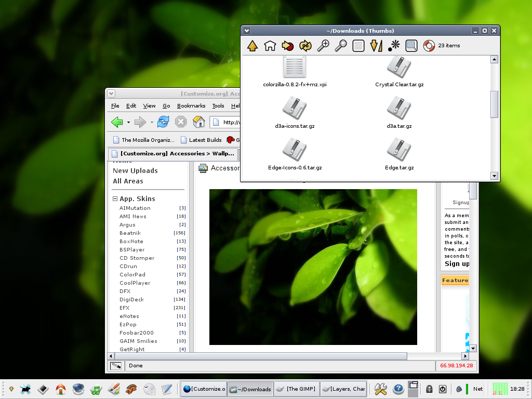Open New Uploads link in sidebar
532x399 pixels.
(135, 170)
